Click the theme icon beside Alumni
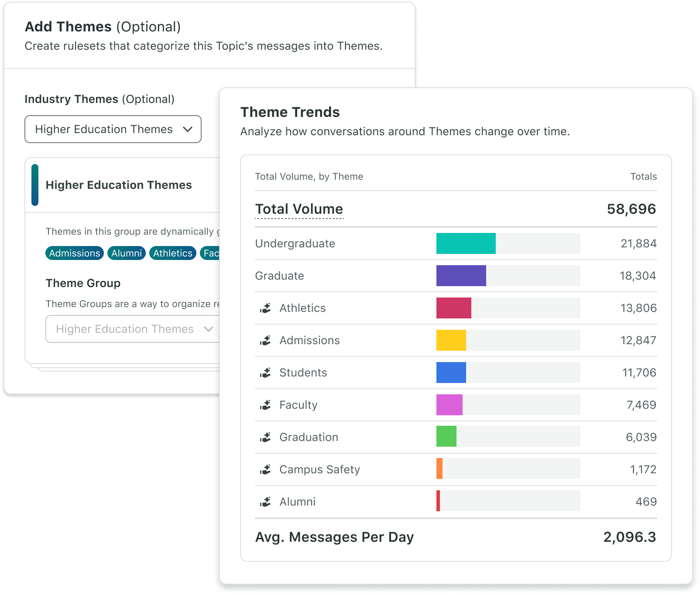The image size is (700, 595). click(x=265, y=502)
